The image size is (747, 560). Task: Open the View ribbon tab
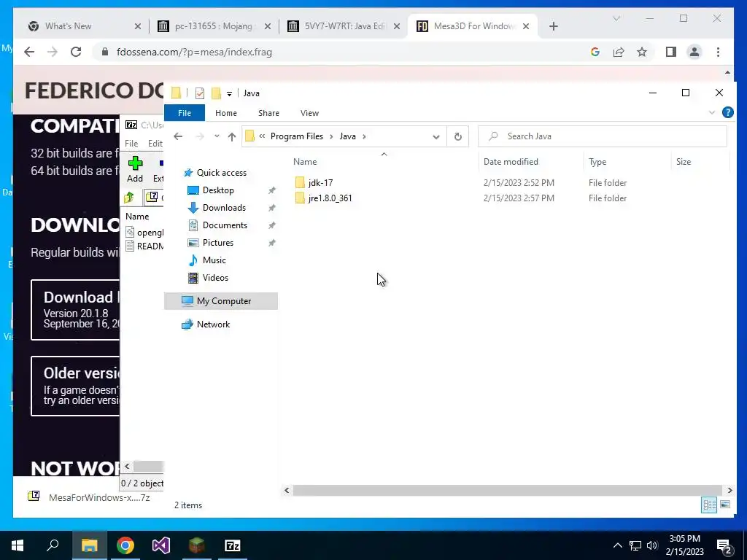(x=309, y=113)
